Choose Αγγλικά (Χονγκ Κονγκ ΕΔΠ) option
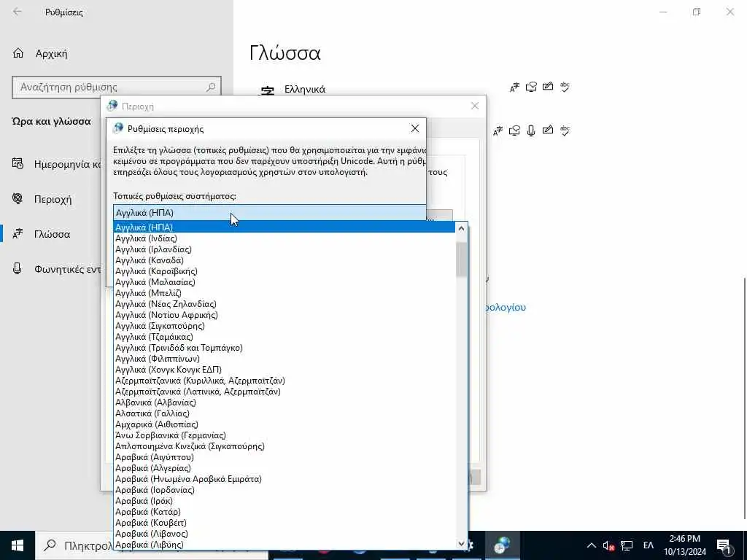The width and height of the screenshot is (747, 560). click(285, 370)
